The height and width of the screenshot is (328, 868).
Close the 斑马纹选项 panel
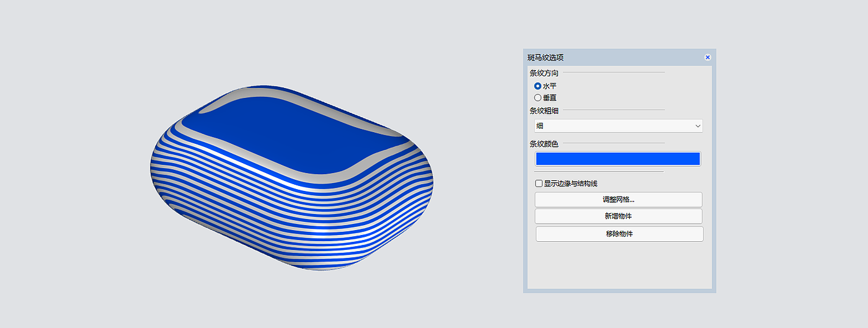(x=707, y=58)
